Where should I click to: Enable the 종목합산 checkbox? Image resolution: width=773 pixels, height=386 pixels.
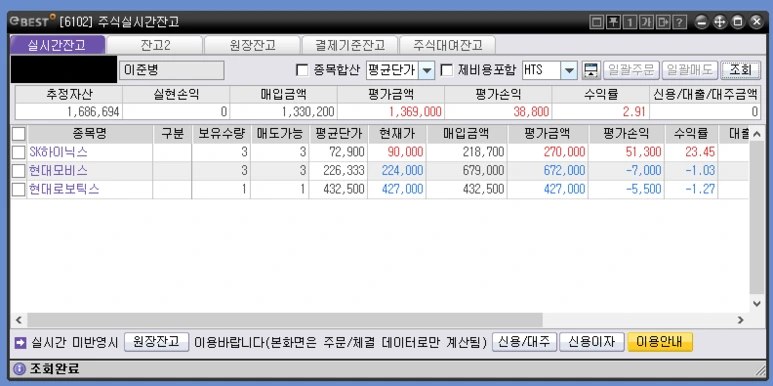pyautogui.click(x=302, y=70)
